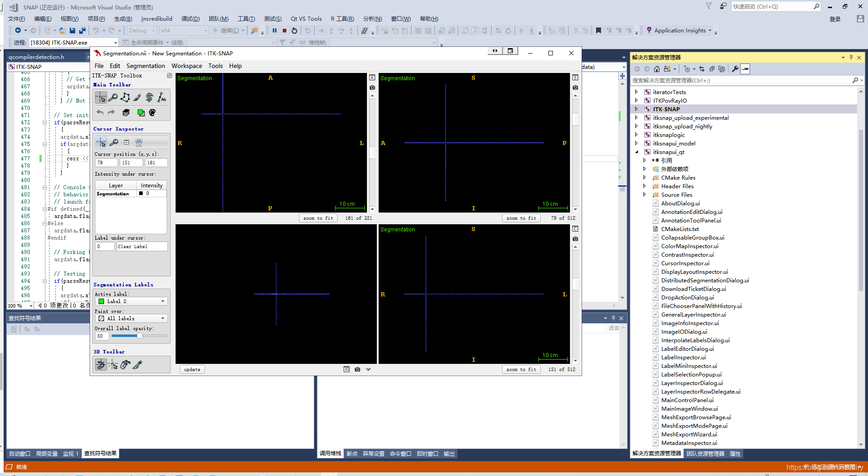Select the Polygon drawing tool in Main Toolbar
The image size is (868, 476).
tap(125, 97)
